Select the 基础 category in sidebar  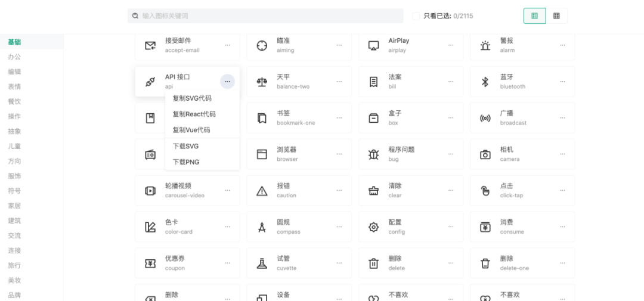tap(32, 42)
